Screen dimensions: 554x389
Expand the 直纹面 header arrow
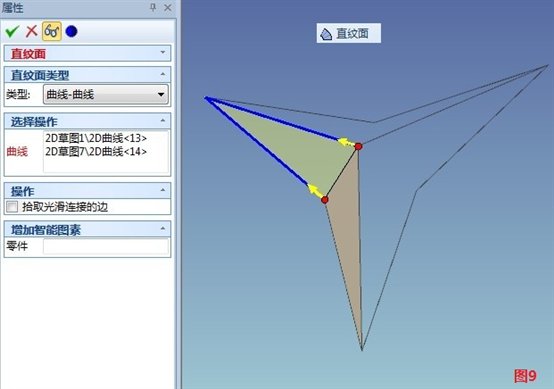pyautogui.click(x=163, y=52)
